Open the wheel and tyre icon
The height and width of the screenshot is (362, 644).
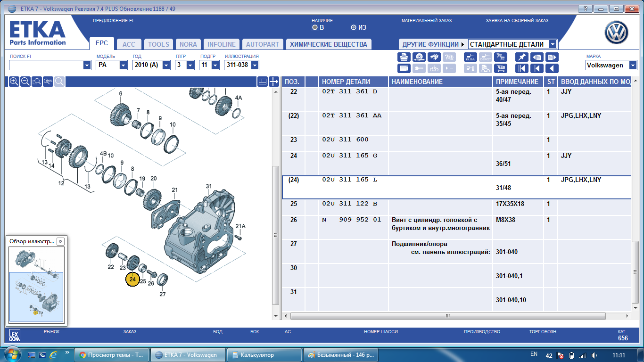point(419,57)
